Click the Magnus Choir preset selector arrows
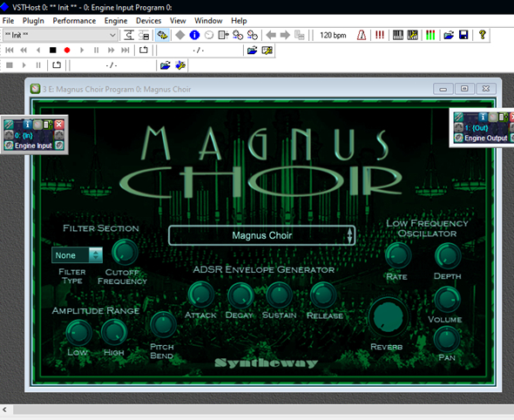Viewport: 514px width, 420px height. (x=349, y=235)
